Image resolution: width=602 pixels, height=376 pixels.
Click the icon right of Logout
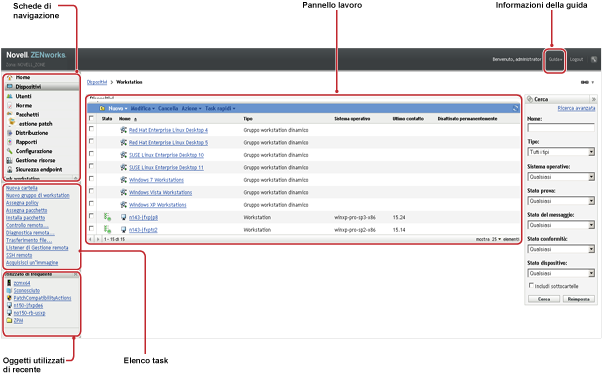pos(594,59)
